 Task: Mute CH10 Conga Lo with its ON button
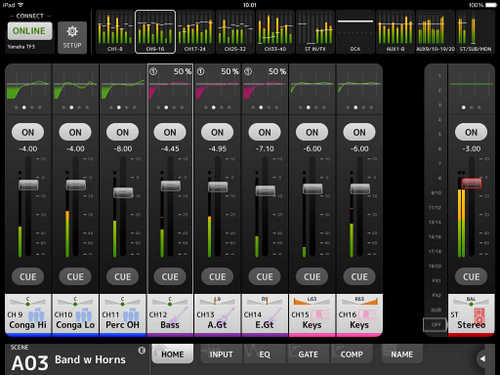tap(75, 132)
